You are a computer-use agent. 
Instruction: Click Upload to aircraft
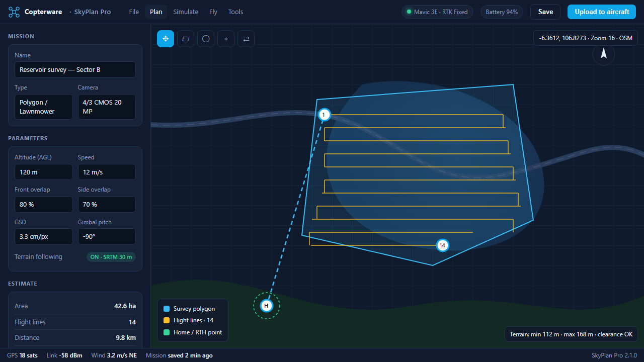pyautogui.click(x=602, y=12)
